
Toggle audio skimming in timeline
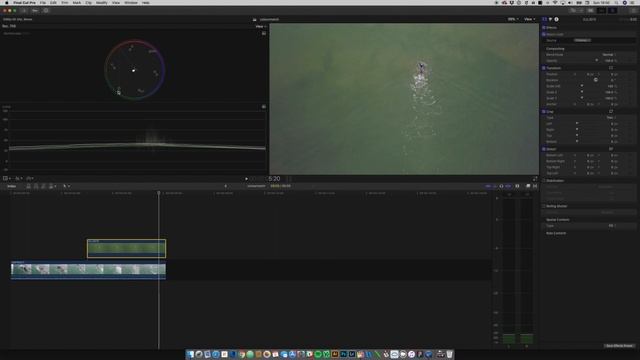click(495, 186)
